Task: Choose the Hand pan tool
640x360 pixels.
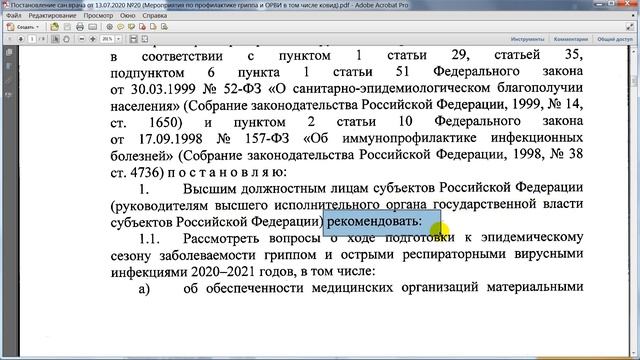Action: click(66, 39)
